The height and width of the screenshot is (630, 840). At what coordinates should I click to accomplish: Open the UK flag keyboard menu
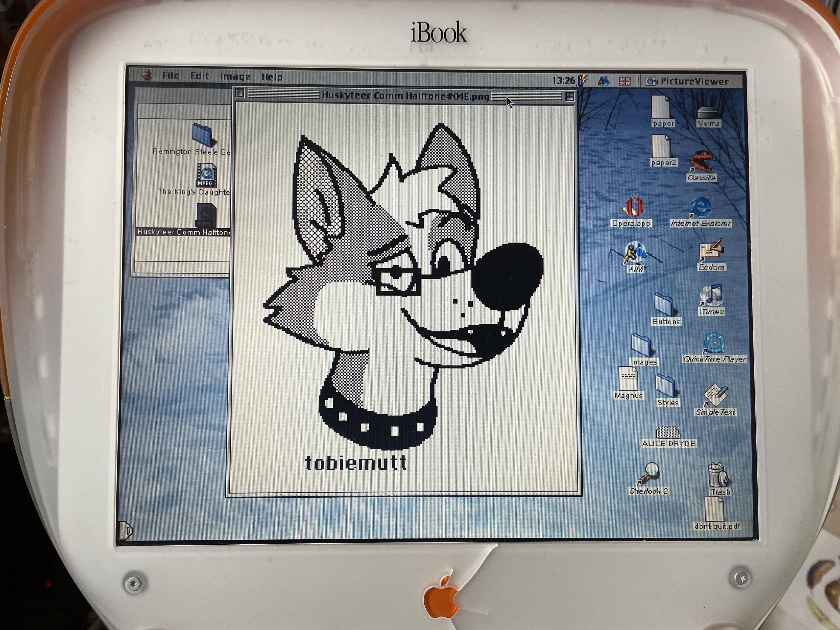(625, 81)
